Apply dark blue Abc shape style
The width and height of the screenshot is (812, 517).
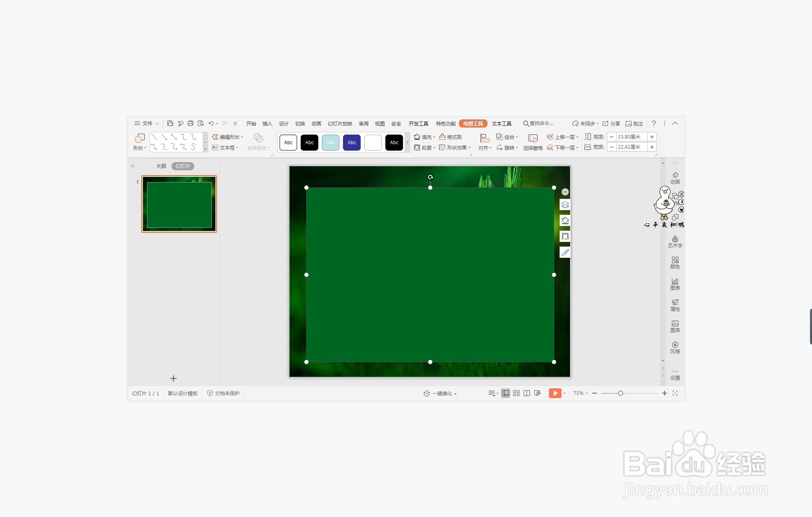(352, 143)
